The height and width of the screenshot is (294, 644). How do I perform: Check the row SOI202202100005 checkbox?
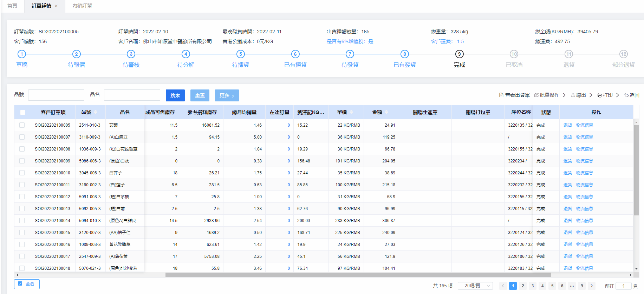[22, 125]
